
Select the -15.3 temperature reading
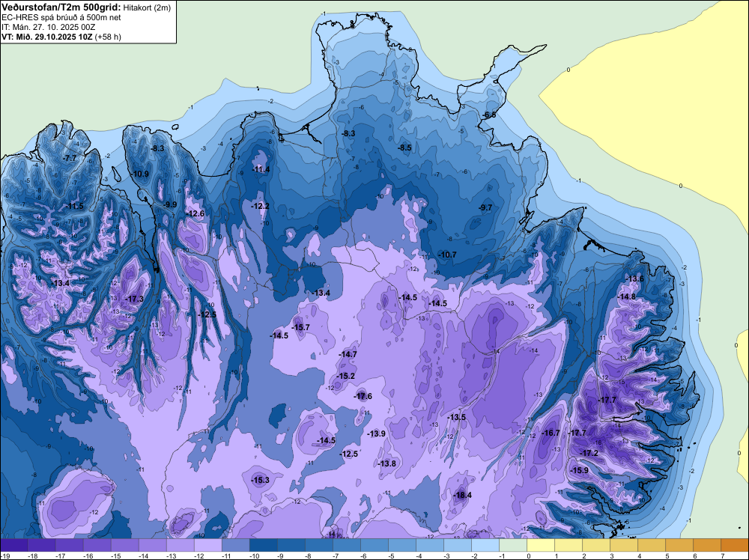point(261,480)
